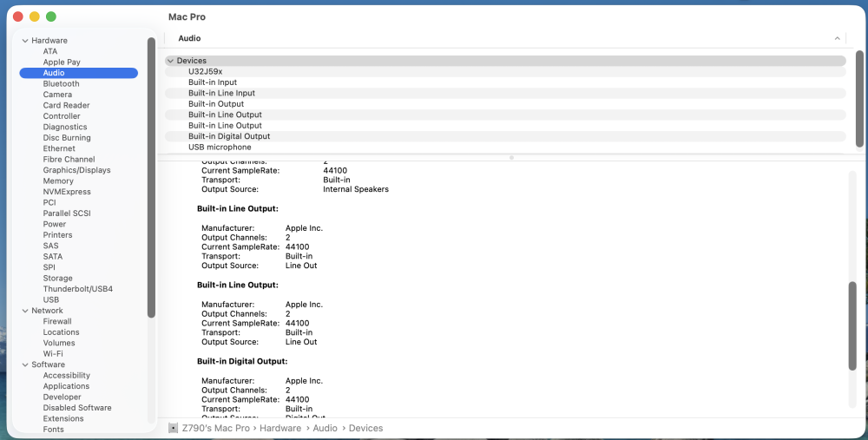Collapse the Network section in the sidebar
Screen dimensions: 868x440
click(25, 311)
